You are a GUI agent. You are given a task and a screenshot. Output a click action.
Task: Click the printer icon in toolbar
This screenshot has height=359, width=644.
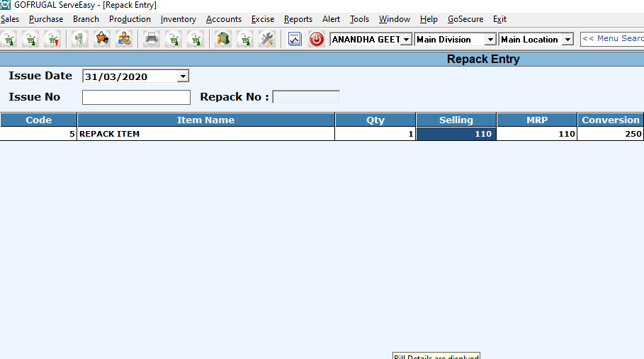click(x=152, y=40)
